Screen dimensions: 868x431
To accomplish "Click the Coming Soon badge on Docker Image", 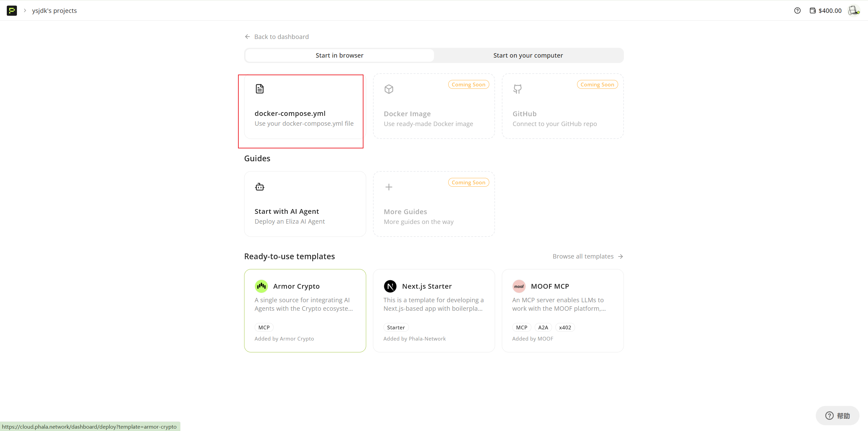I will pyautogui.click(x=469, y=84).
